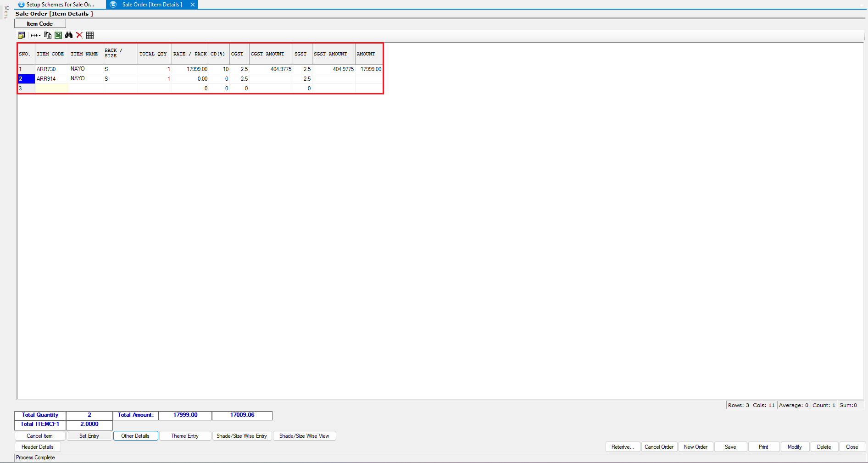Screen dimensions: 868x463
Task: Select row 2 via its serial number cell
Action: [x=26, y=79]
